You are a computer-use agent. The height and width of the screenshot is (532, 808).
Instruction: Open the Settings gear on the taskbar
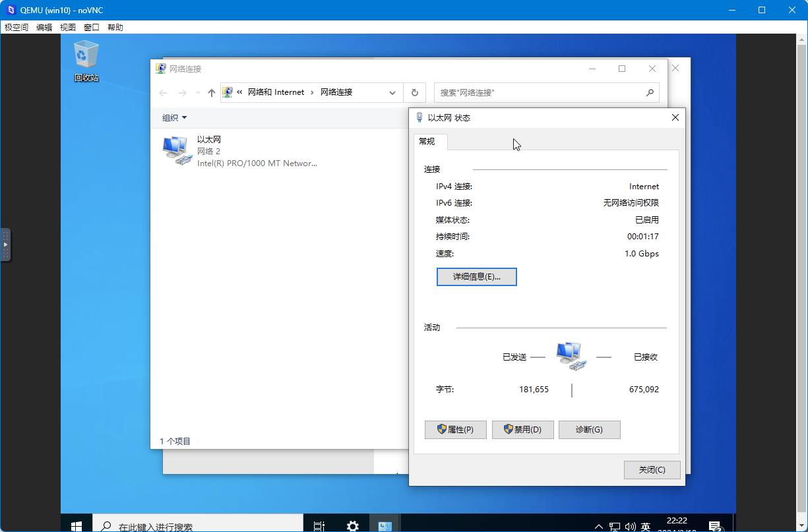point(352,525)
